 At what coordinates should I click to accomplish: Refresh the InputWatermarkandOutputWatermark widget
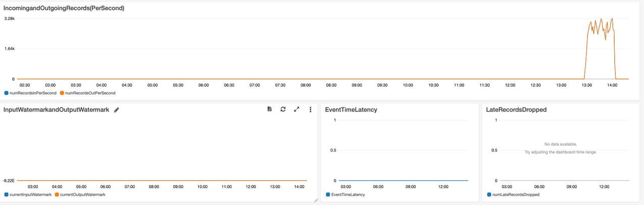coord(283,109)
